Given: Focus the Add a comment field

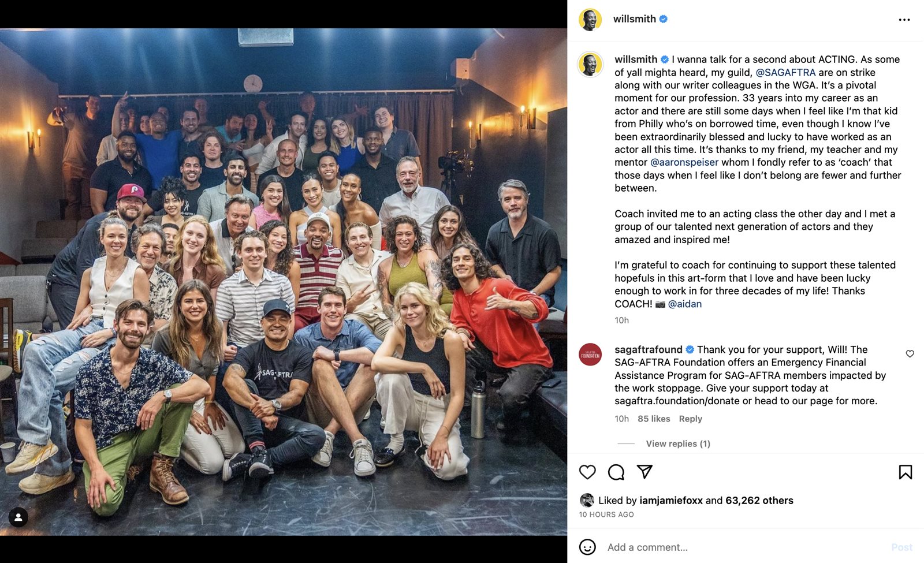Looking at the screenshot, I should click(x=745, y=547).
